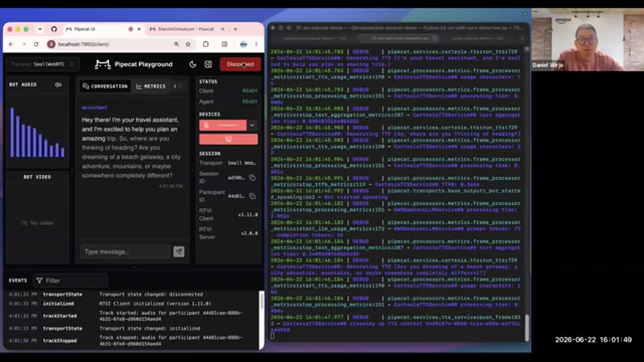This screenshot has width=644, height=362.
Task: Click the localhost URL in the address bar
Action: 83,44
